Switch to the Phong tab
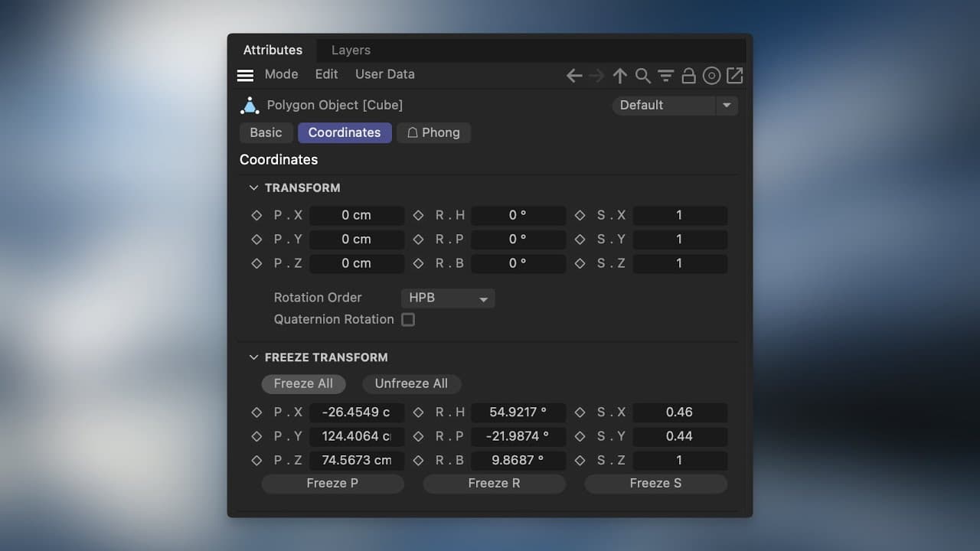This screenshot has width=980, height=551. [x=433, y=132]
